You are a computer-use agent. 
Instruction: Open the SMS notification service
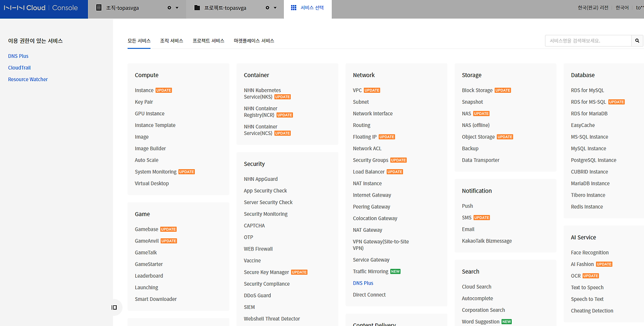click(x=466, y=218)
